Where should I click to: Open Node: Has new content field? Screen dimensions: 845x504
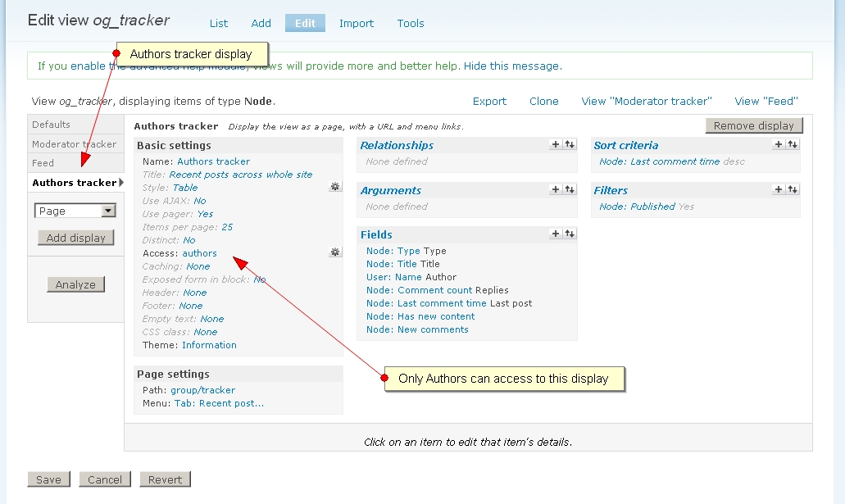pos(420,316)
